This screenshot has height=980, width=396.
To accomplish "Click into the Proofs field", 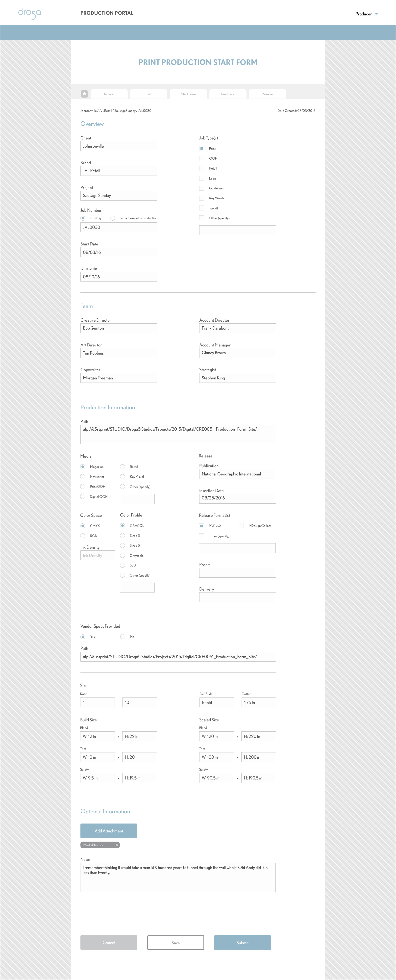I will point(237,572).
